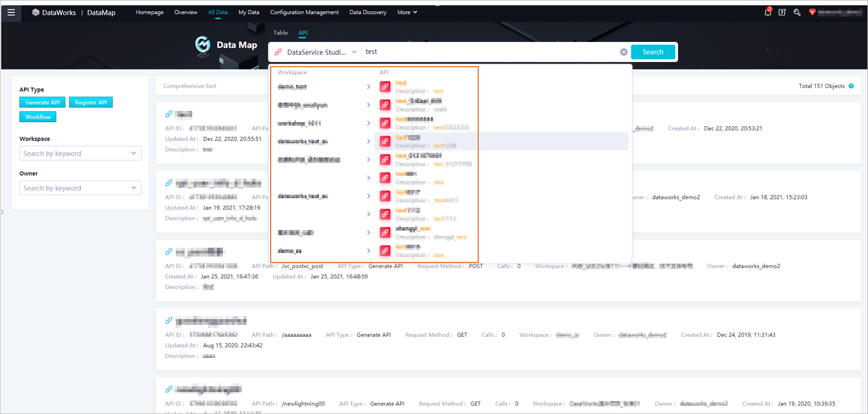Open the Owner filter dropdown
The height and width of the screenshot is (414, 868).
(x=80, y=188)
